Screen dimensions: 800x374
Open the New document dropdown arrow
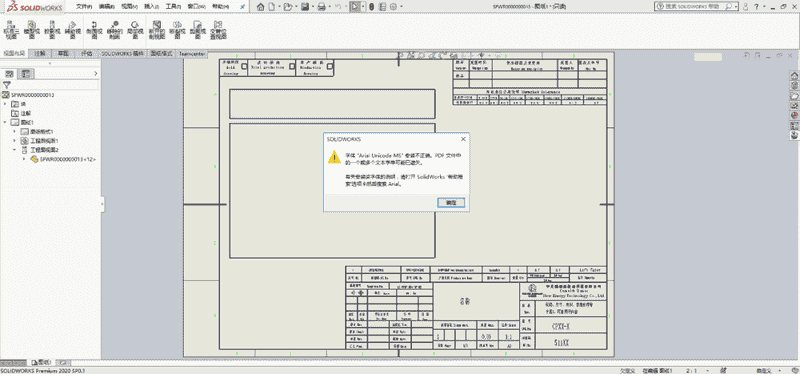click(x=279, y=7)
